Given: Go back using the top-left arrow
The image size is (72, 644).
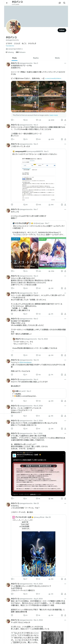Looking at the screenshot, I should pos(7,3).
